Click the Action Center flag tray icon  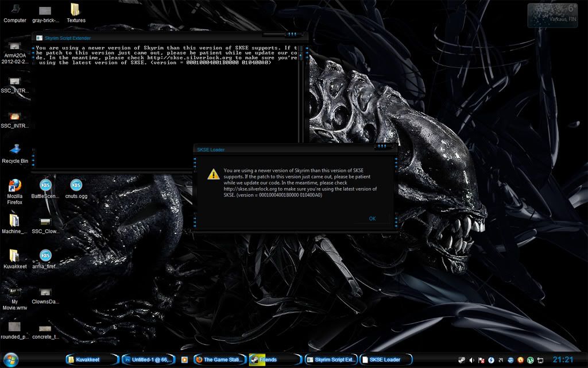(482, 360)
